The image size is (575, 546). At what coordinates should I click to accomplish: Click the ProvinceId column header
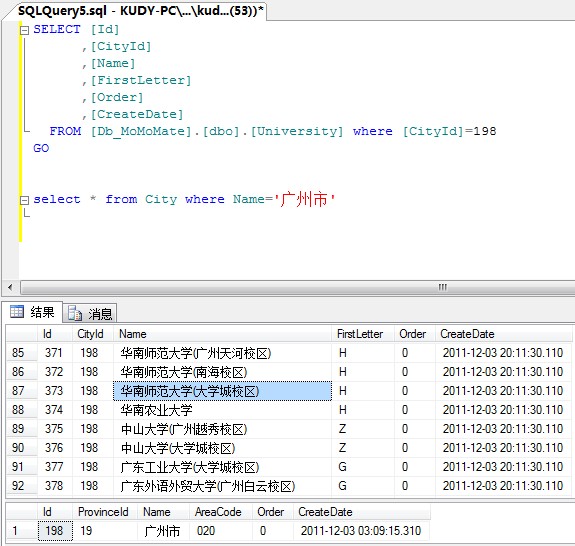[105, 512]
